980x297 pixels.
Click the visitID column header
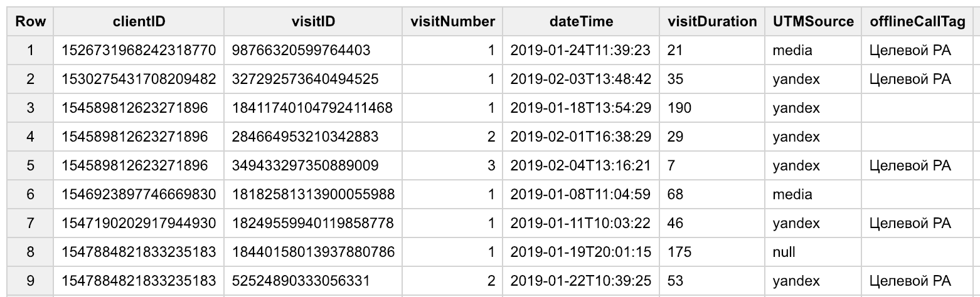pos(313,21)
